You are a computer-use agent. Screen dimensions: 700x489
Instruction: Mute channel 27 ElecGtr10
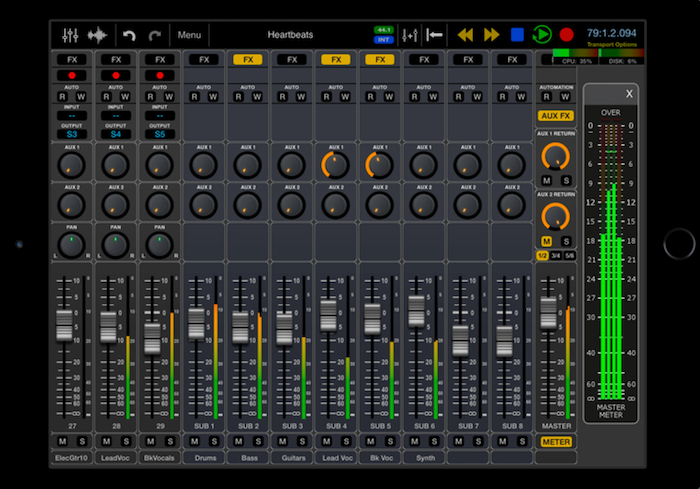pyautogui.click(x=62, y=442)
